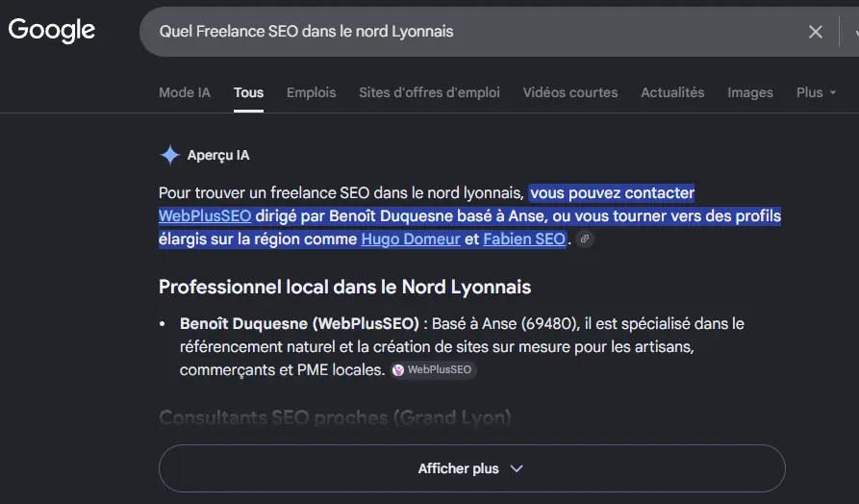Screen dimensions: 859x504
Task: Open the WebPlusSEO source chip
Action: pyautogui.click(x=433, y=369)
